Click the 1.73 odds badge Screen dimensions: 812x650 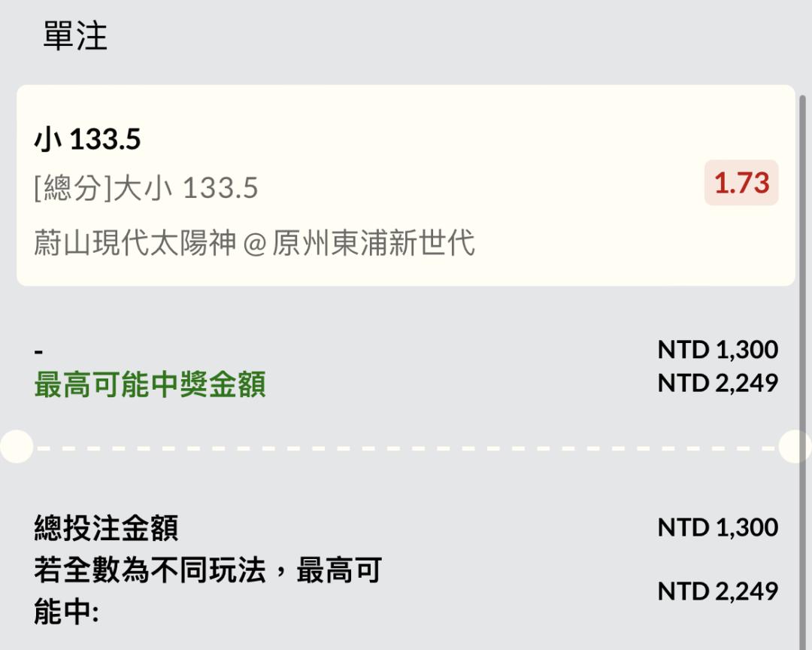[741, 183]
